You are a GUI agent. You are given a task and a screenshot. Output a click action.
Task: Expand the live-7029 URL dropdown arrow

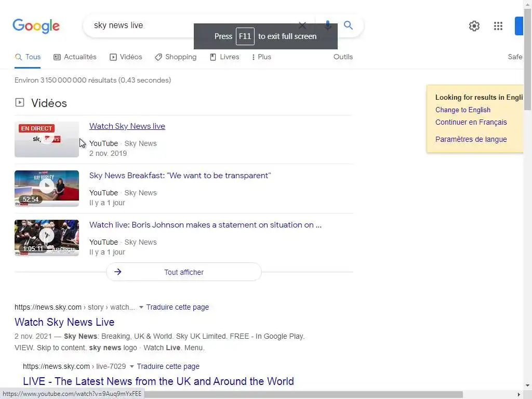tap(131, 366)
